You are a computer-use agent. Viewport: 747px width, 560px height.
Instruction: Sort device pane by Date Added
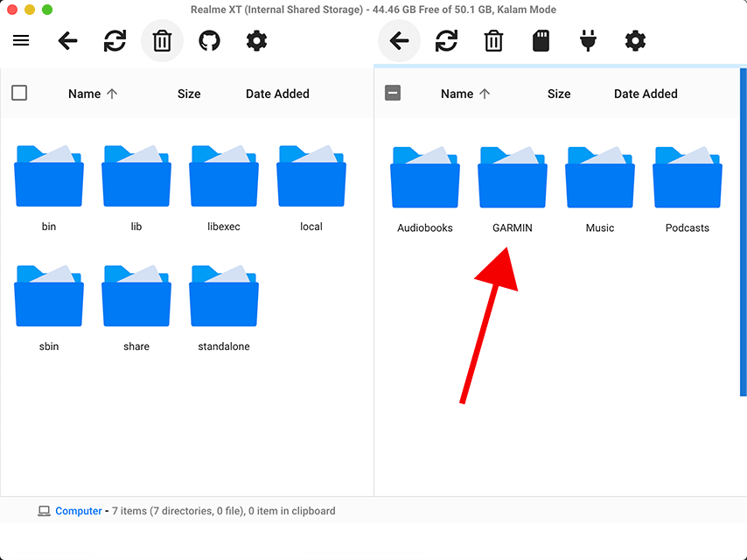(x=646, y=94)
